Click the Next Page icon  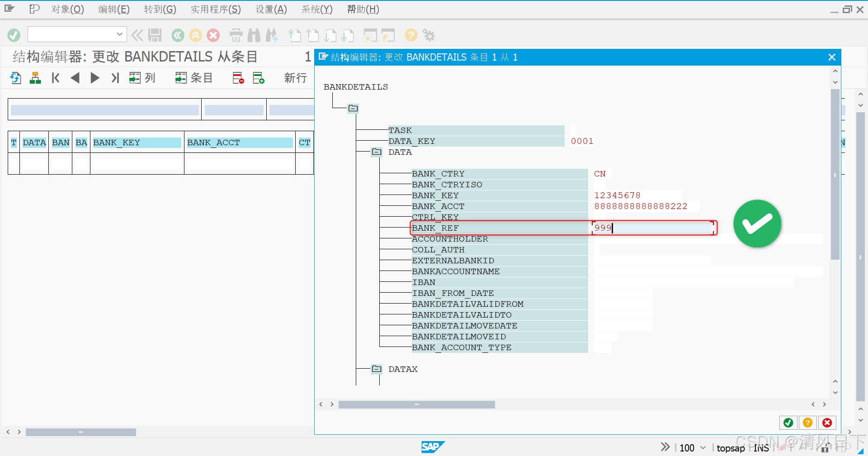pyautogui.click(x=330, y=35)
